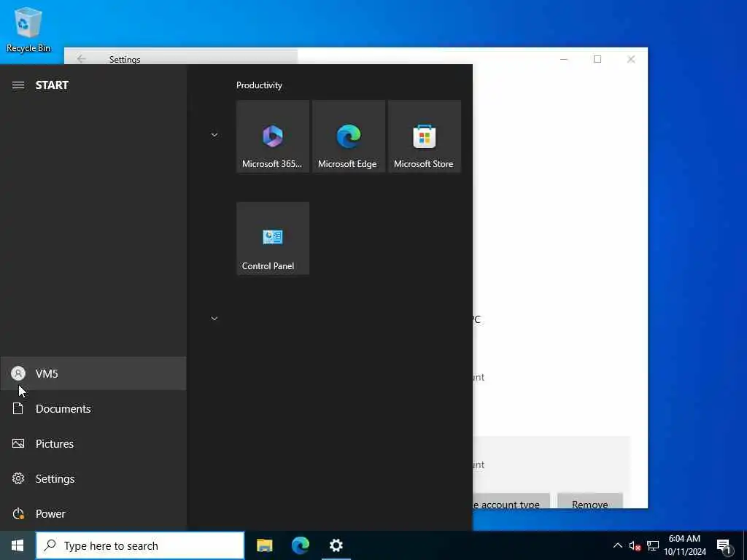
Task: Click the muted volume tray icon
Action: (635, 546)
